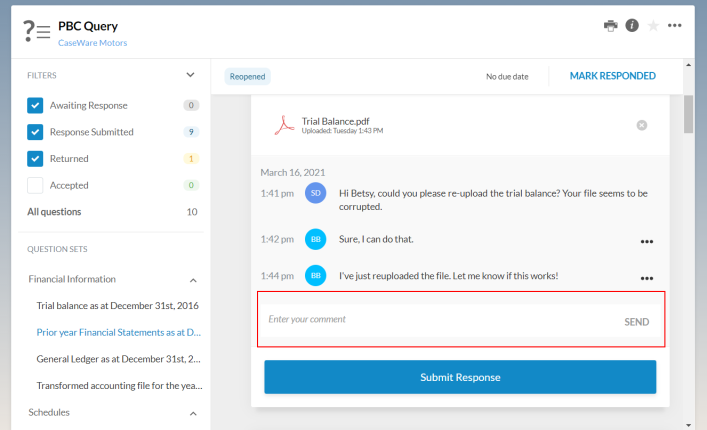Uncheck the Response Submitted filter
The image size is (707, 430).
(35, 132)
